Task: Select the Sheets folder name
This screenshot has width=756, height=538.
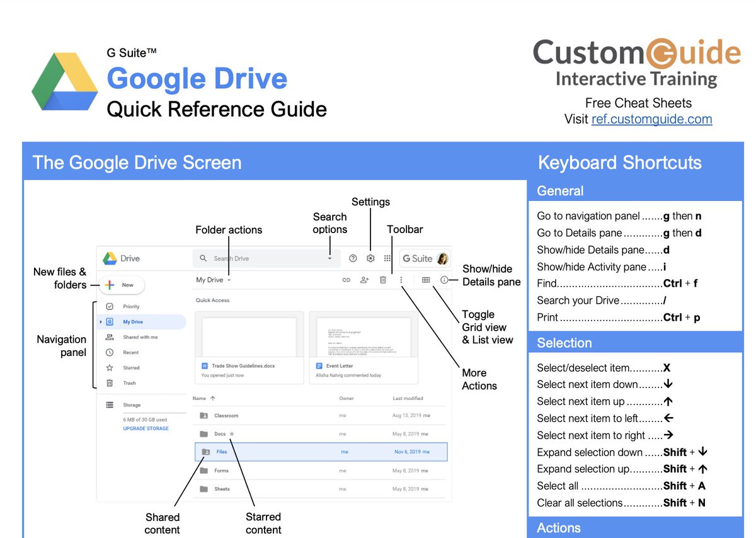Action: click(222, 489)
